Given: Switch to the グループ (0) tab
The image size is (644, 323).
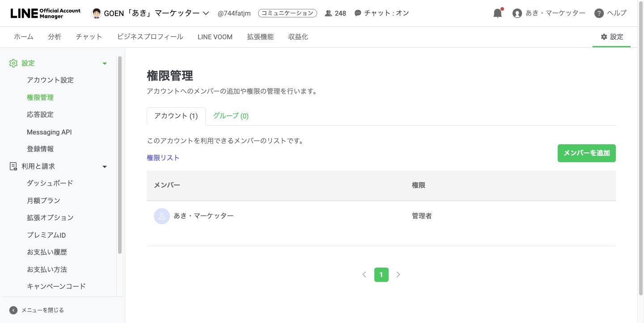Looking at the screenshot, I should pos(231,116).
